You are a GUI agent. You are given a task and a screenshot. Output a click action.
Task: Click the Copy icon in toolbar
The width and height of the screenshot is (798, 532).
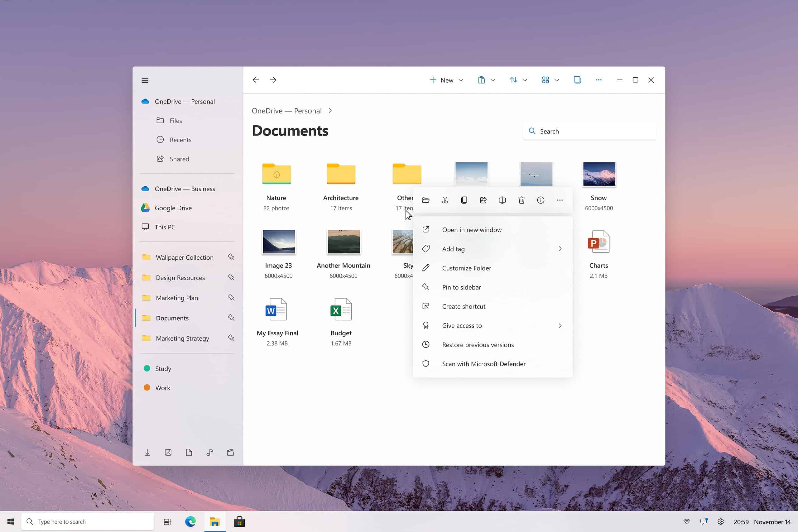[x=464, y=200]
